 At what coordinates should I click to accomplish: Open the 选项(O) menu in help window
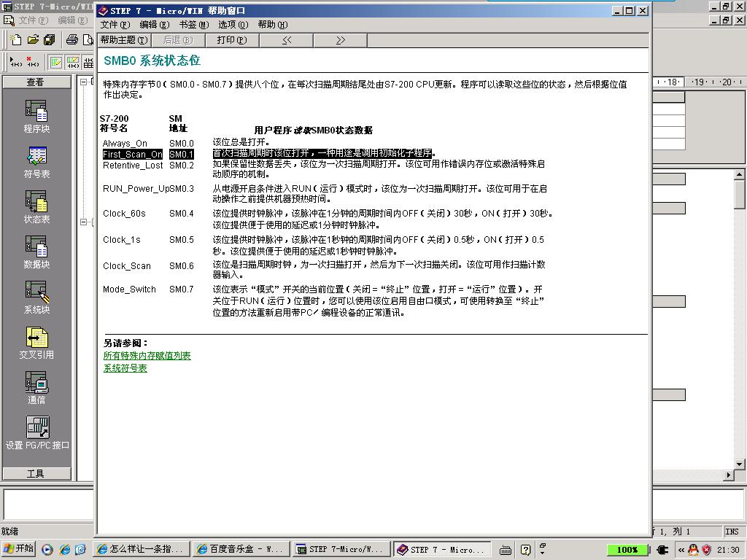pyautogui.click(x=233, y=25)
